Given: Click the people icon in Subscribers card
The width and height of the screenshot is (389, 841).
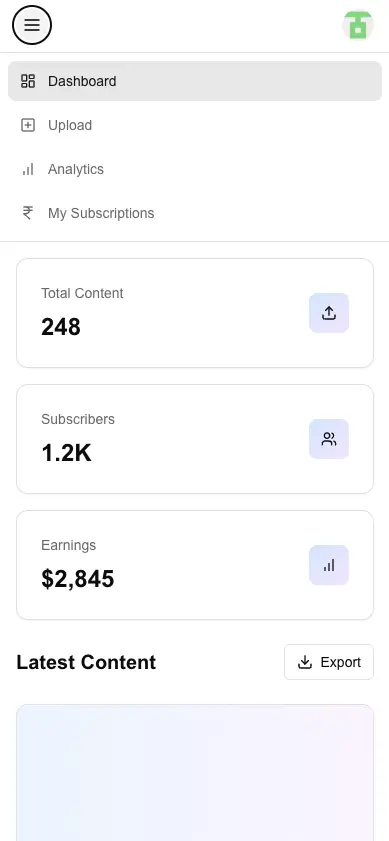Looking at the screenshot, I should [329, 439].
